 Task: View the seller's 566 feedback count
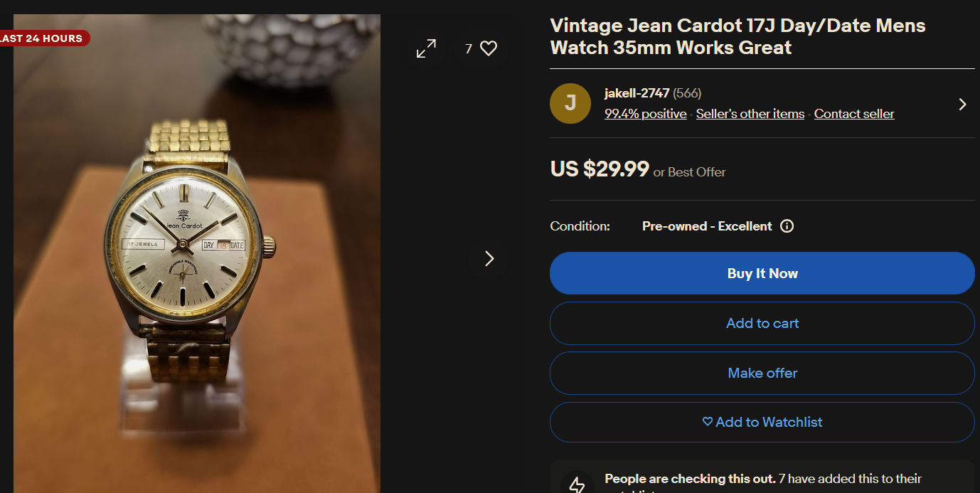pos(688,93)
